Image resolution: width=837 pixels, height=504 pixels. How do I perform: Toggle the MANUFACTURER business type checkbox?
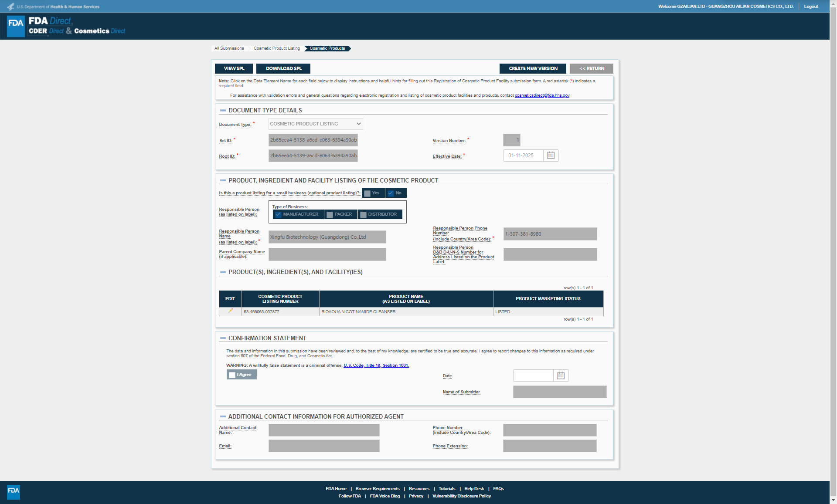point(278,215)
